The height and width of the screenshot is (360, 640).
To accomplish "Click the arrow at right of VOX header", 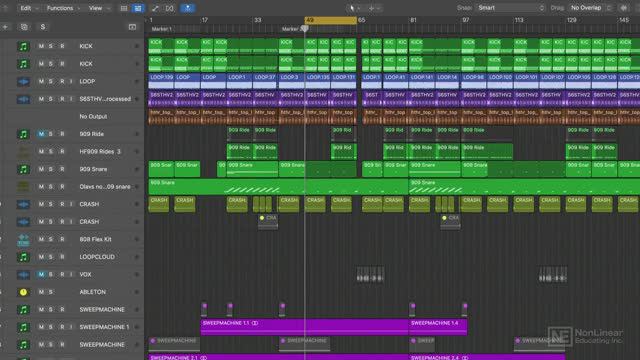I will click(136, 275).
